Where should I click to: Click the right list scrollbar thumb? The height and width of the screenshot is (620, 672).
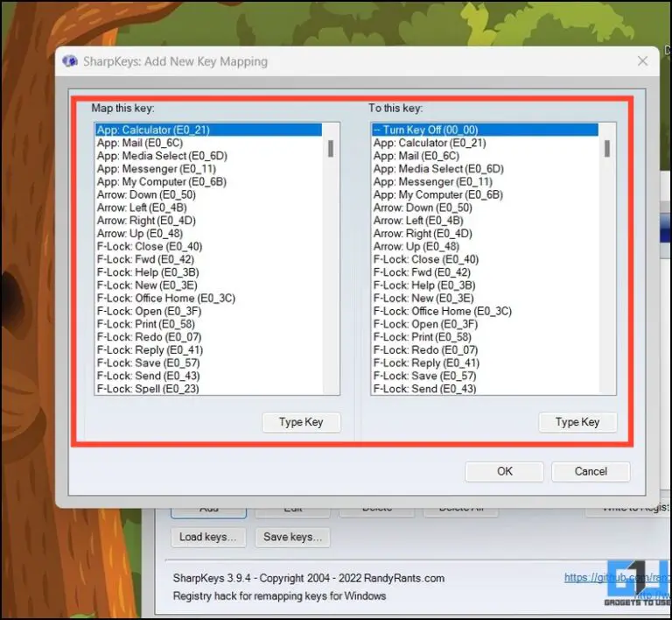click(x=607, y=149)
